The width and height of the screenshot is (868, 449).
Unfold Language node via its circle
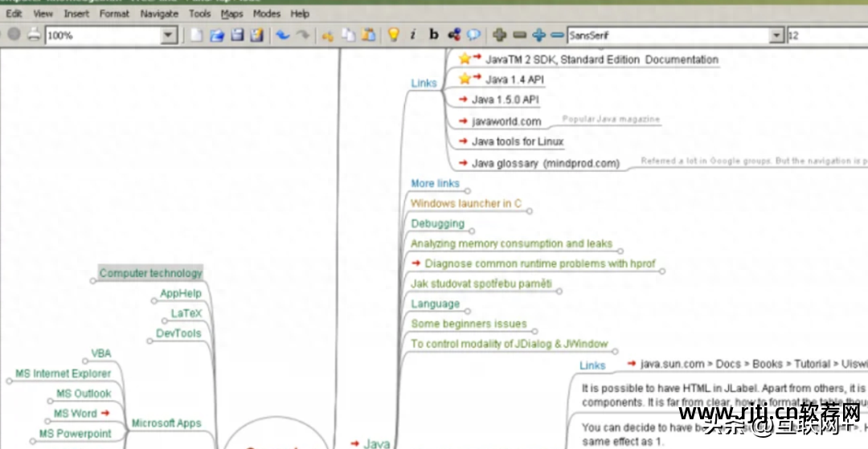(x=467, y=312)
